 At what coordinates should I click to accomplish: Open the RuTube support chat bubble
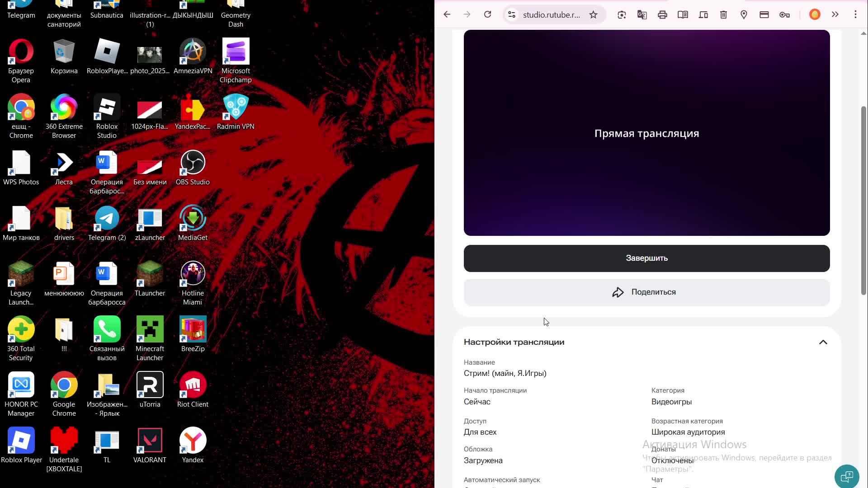pyautogui.click(x=846, y=476)
